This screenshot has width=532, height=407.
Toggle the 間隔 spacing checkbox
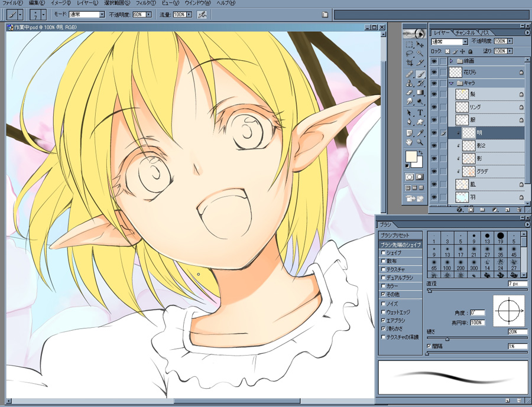click(429, 346)
